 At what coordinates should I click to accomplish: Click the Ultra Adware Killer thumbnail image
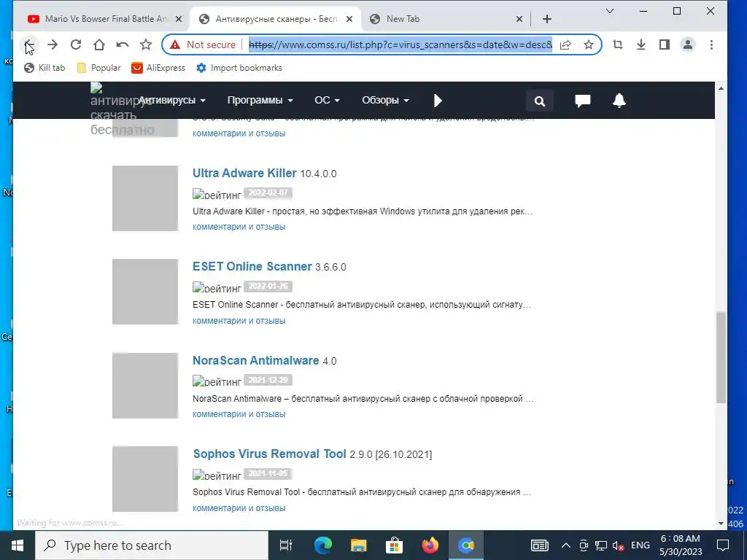(145, 198)
